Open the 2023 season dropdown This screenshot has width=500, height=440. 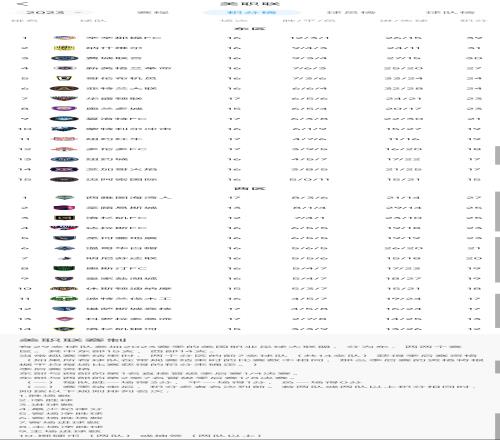tap(54, 12)
